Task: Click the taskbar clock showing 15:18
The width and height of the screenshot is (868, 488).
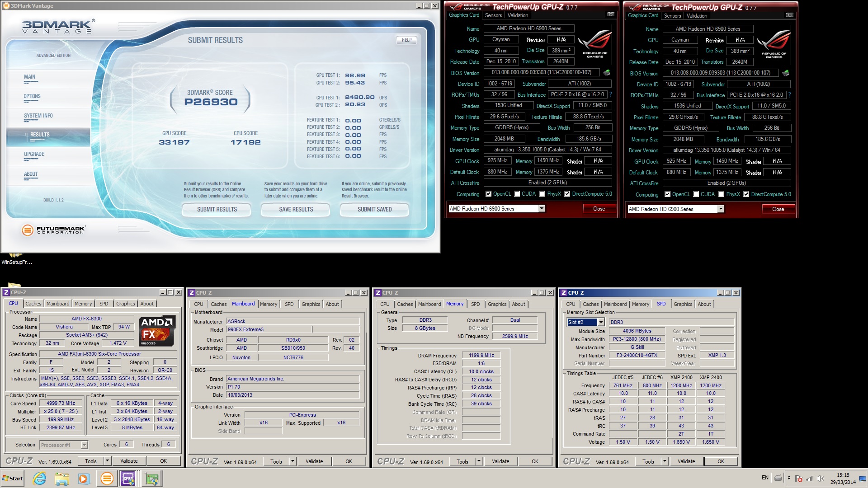Action: 843,479
